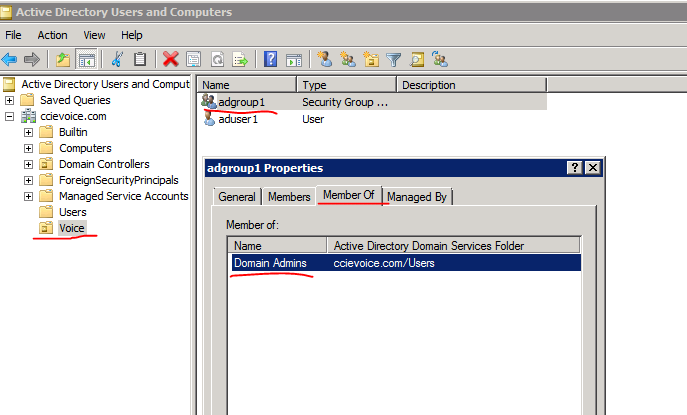Expand the Saved Queries node
The height and width of the screenshot is (415, 687).
[x=9, y=100]
